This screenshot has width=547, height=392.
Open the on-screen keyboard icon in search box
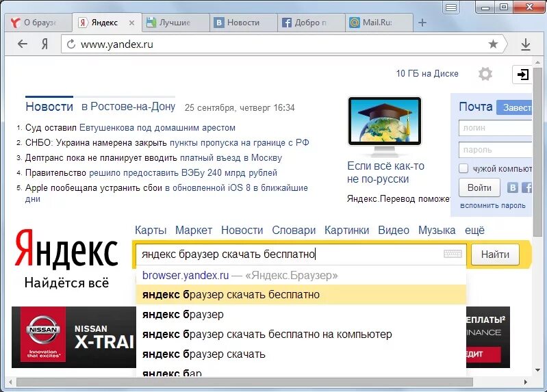tap(453, 254)
